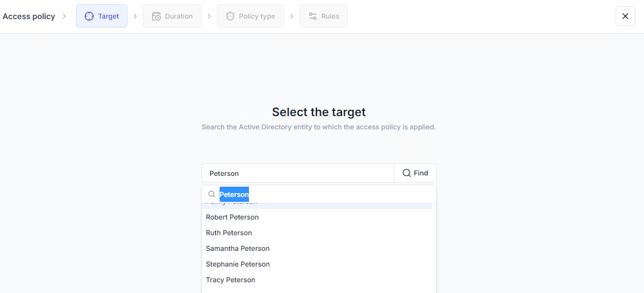Choose Tracy Peterson from the suggestions
This screenshot has width=644, height=293.
[230, 280]
